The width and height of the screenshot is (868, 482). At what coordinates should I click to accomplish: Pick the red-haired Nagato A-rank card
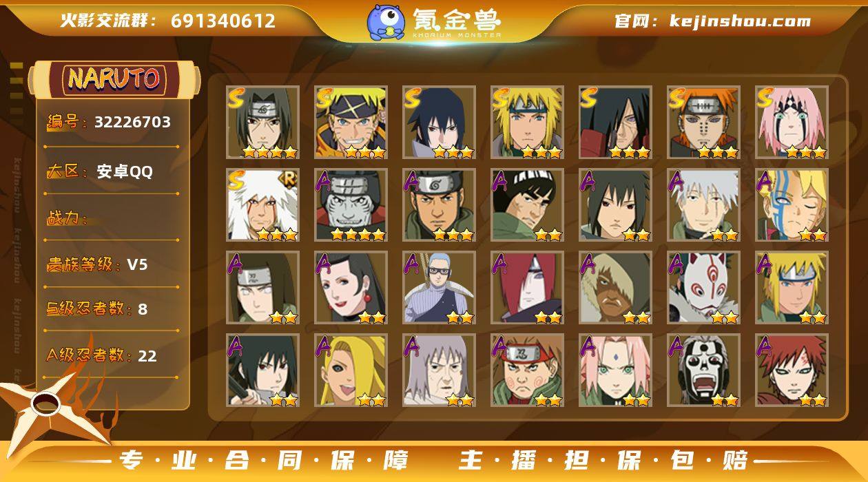click(x=527, y=288)
